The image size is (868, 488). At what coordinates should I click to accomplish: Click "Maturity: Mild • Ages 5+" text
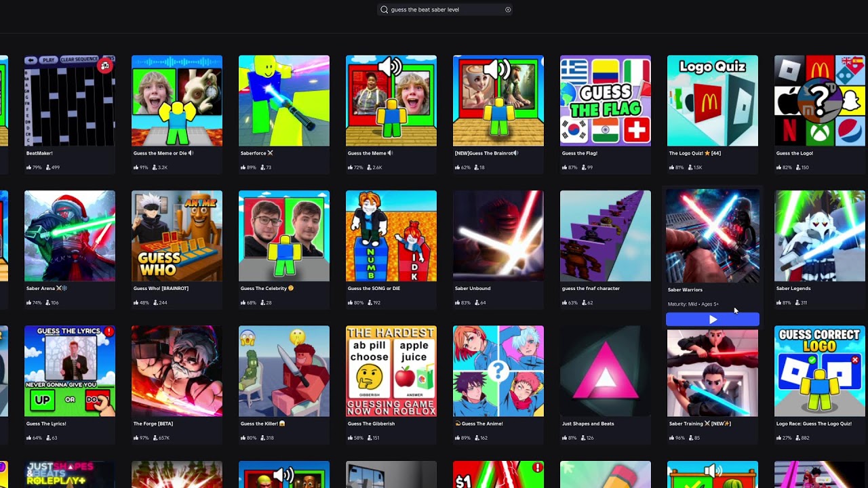pyautogui.click(x=693, y=304)
